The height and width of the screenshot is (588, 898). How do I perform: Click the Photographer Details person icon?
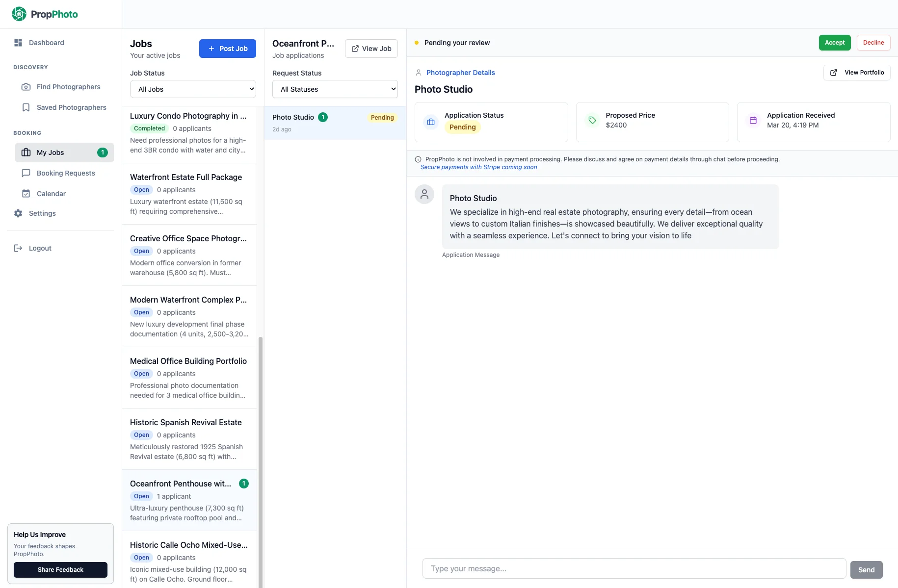[419, 72]
